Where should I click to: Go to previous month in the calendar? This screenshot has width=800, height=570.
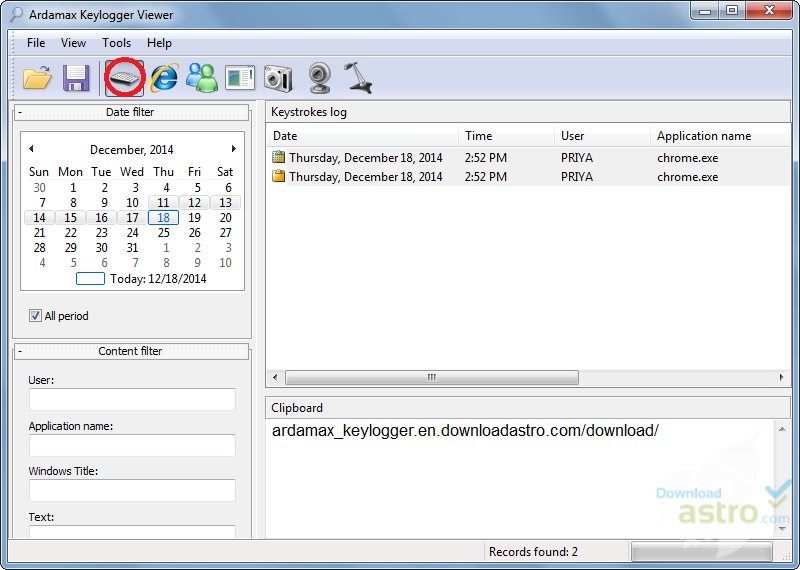[31, 149]
